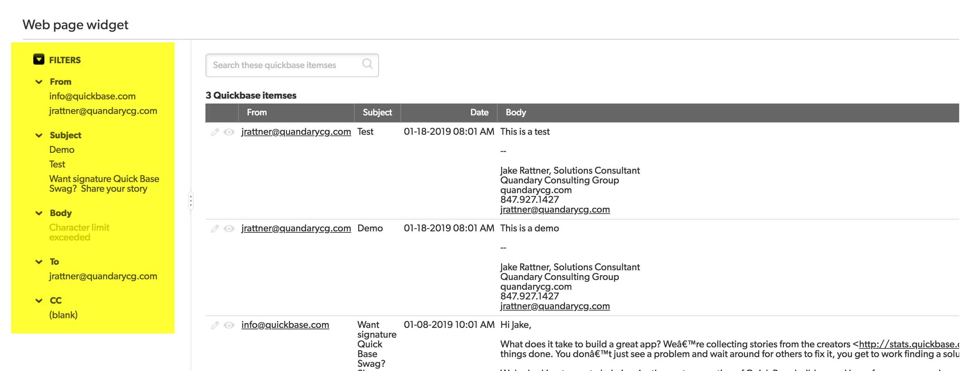980x371 pixels.
Task: Click the filter panel splitter handle
Action: click(191, 201)
